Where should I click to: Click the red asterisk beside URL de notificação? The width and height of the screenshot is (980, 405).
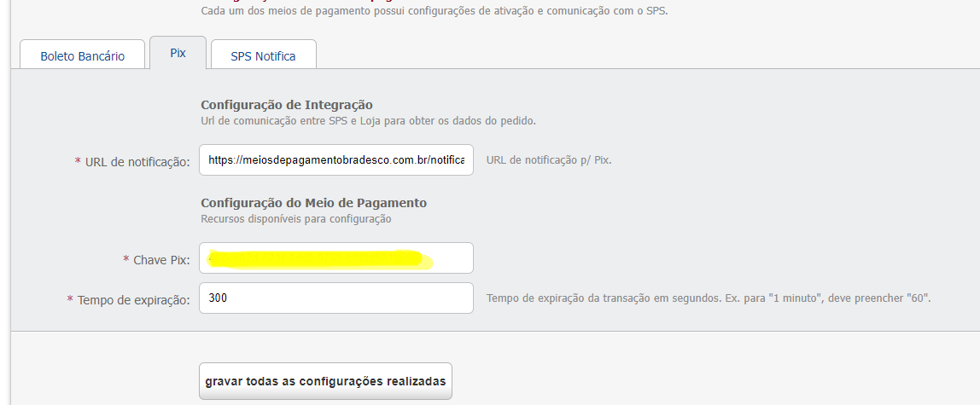pos(79,162)
